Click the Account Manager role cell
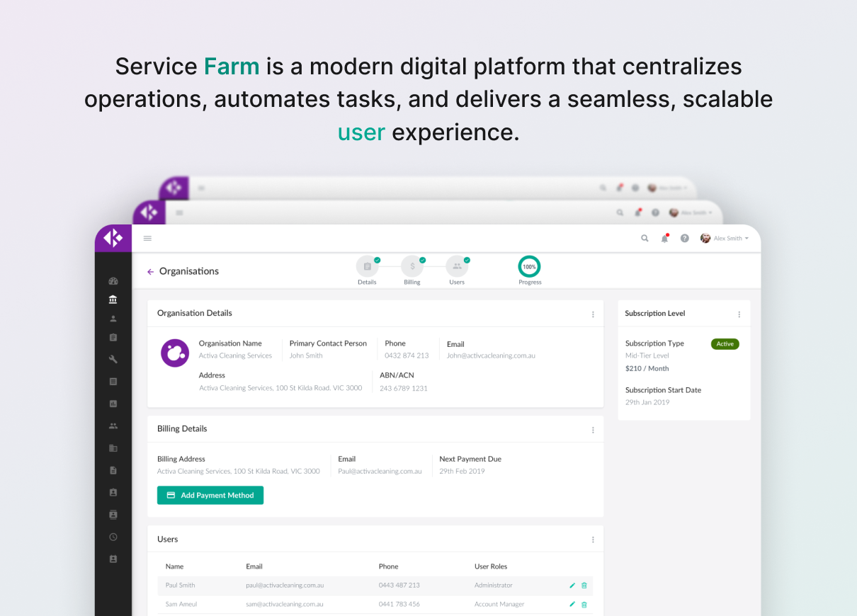 pyautogui.click(x=499, y=604)
